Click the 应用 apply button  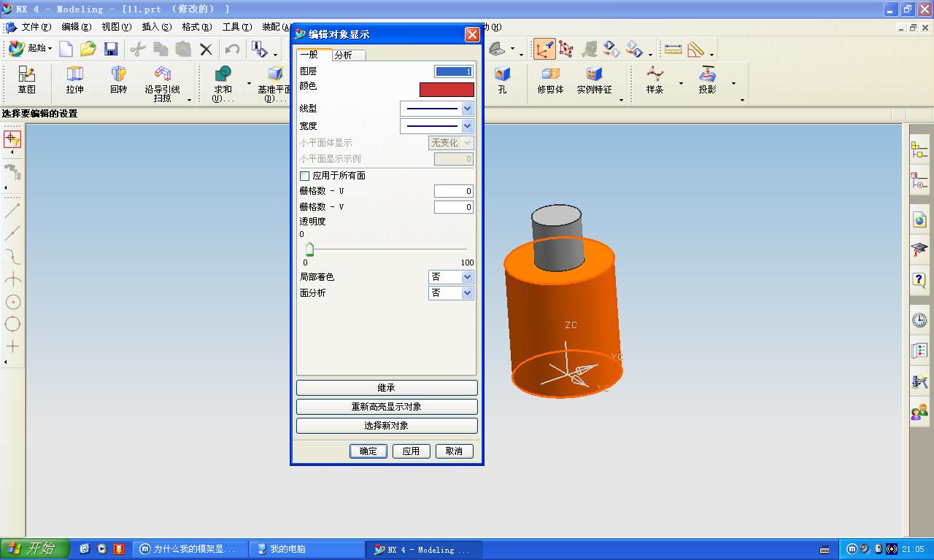412,451
